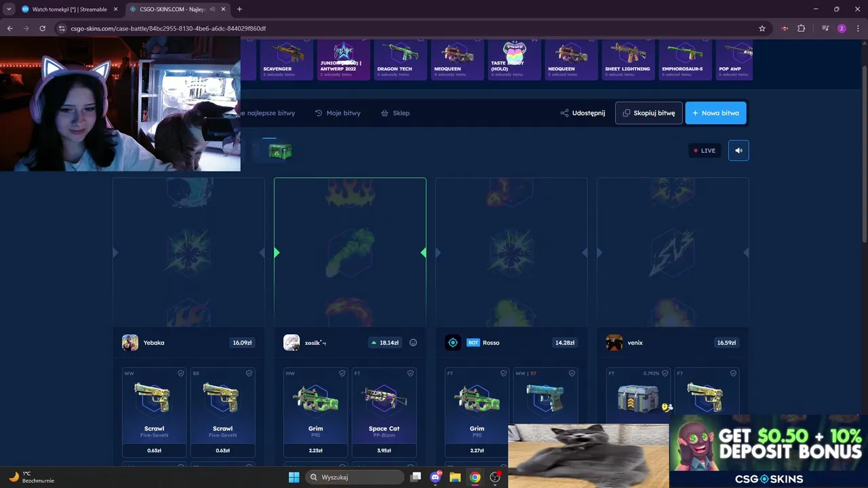
Task: Open File Explorer from taskbar
Action: pos(455,477)
